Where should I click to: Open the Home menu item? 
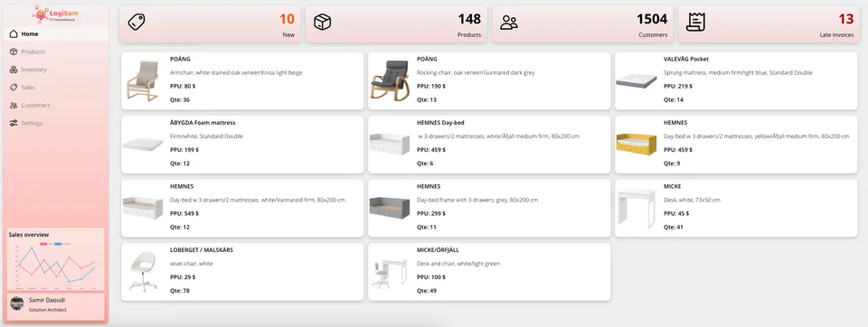click(x=56, y=33)
